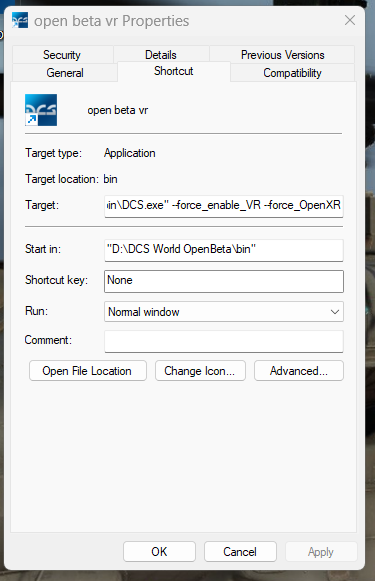Open Normal window combo box
The width and height of the screenshot is (375, 581).
224,312
